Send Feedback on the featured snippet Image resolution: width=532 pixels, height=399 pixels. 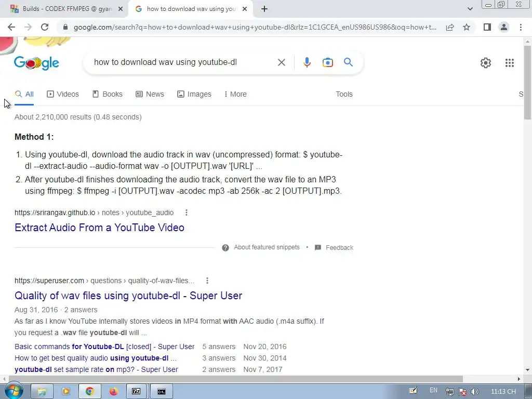tap(339, 248)
